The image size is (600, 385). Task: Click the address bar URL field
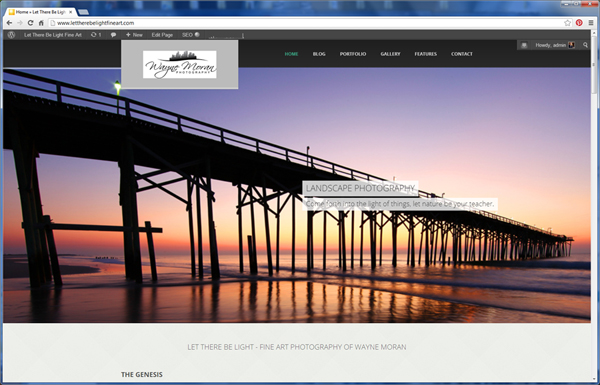306,23
